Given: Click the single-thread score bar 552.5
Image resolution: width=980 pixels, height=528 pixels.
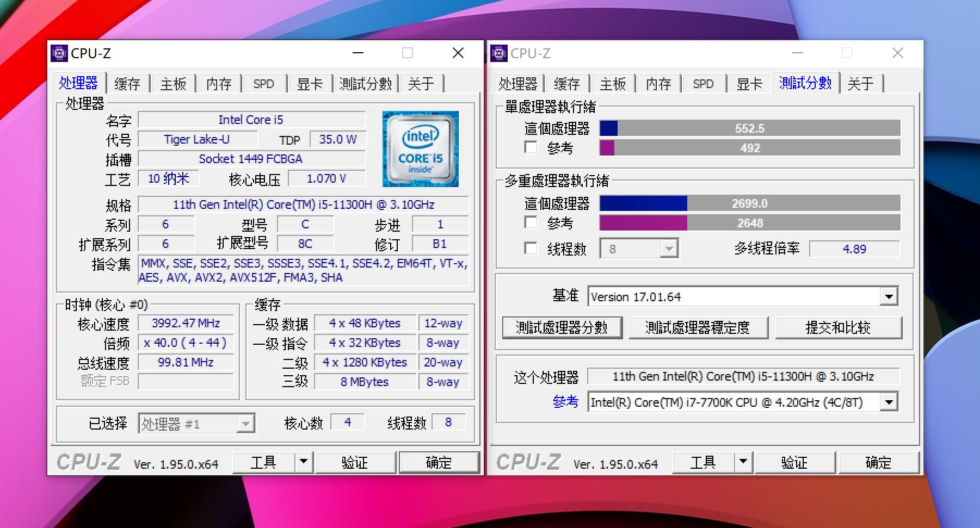Looking at the screenshot, I should click(x=750, y=128).
